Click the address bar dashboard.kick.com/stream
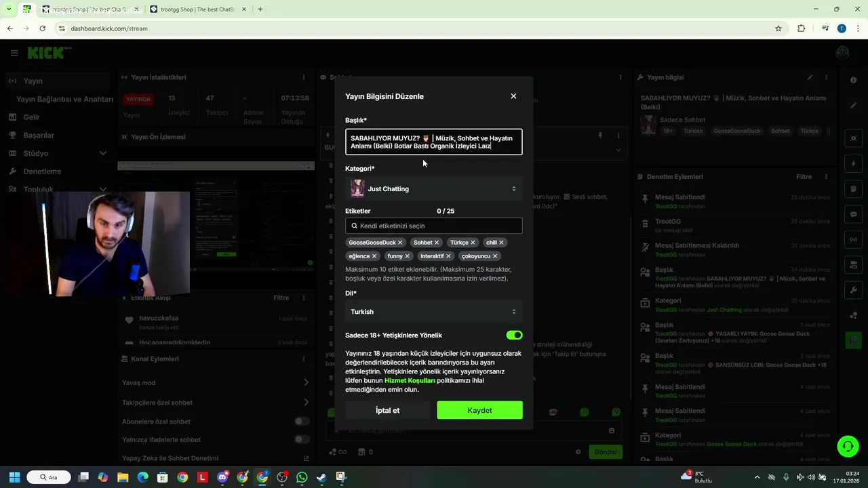The image size is (868, 488). click(109, 28)
